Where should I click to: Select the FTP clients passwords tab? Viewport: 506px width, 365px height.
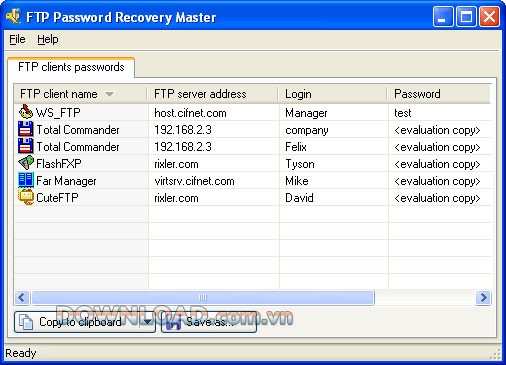coord(71,67)
